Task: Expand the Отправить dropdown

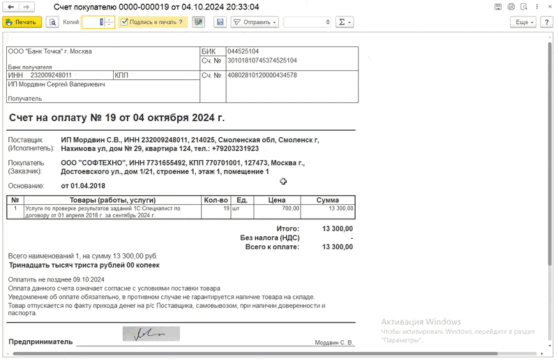Action: click(254, 22)
